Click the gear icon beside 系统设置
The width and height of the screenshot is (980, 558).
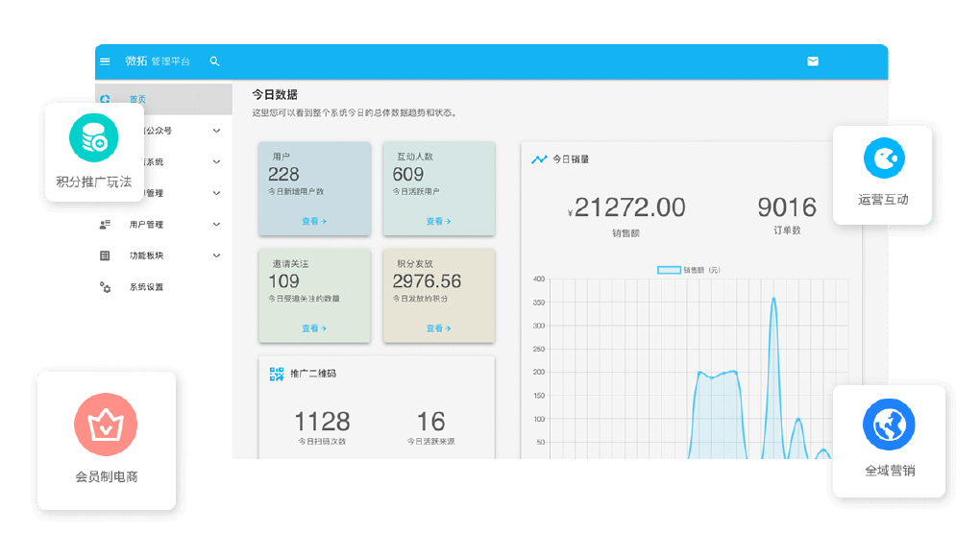[106, 287]
